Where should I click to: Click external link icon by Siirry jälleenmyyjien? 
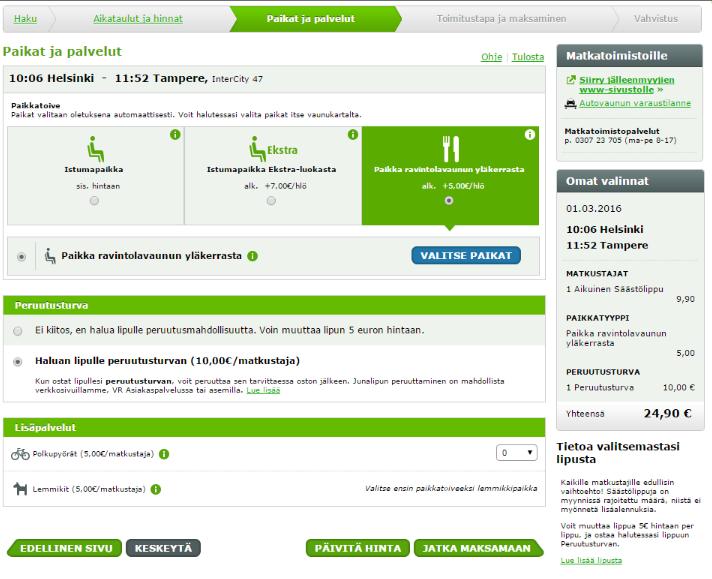pyautogui.click(x=571, y=80)
